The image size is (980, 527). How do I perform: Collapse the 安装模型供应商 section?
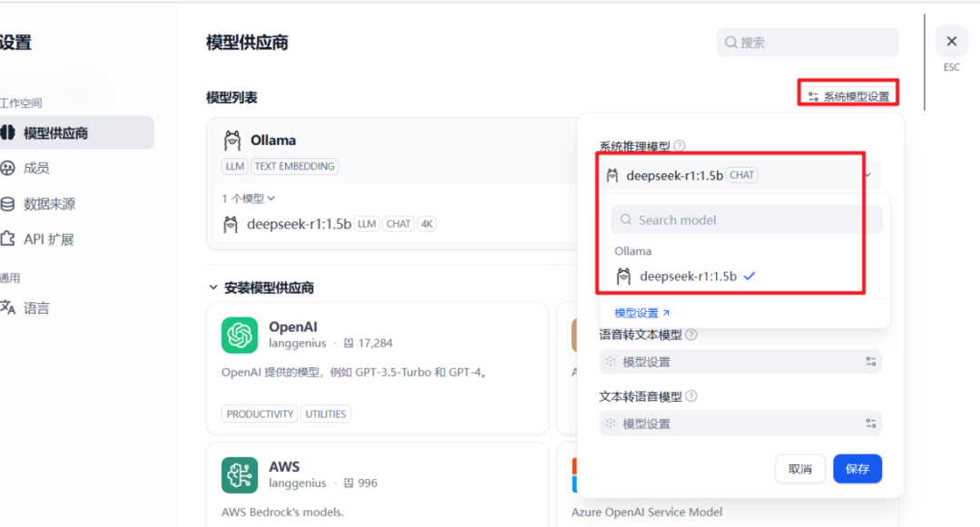click(213, 288)
